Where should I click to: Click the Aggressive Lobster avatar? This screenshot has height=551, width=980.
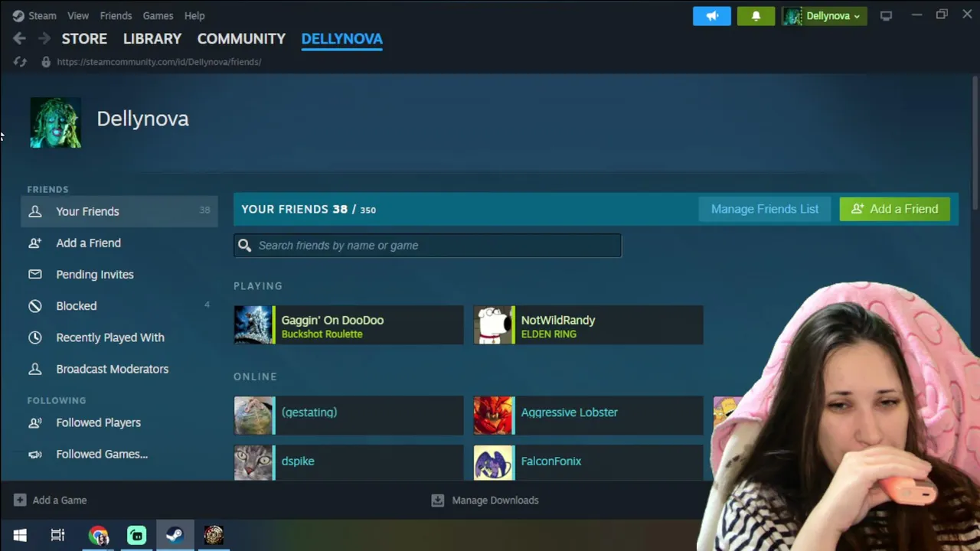coord(492,416)
